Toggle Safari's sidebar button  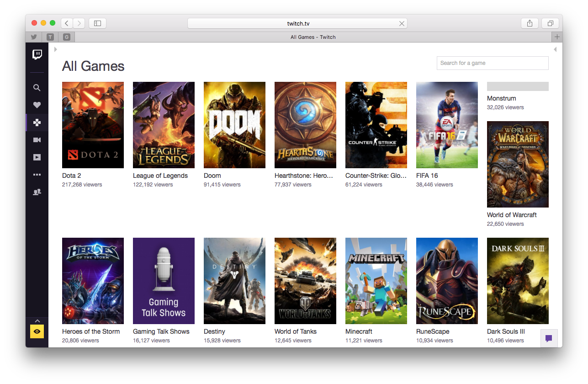pos(97,23)
